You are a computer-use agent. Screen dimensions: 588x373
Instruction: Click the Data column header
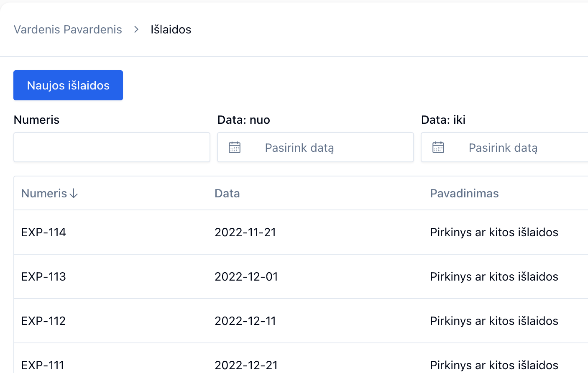coord(227,193)
